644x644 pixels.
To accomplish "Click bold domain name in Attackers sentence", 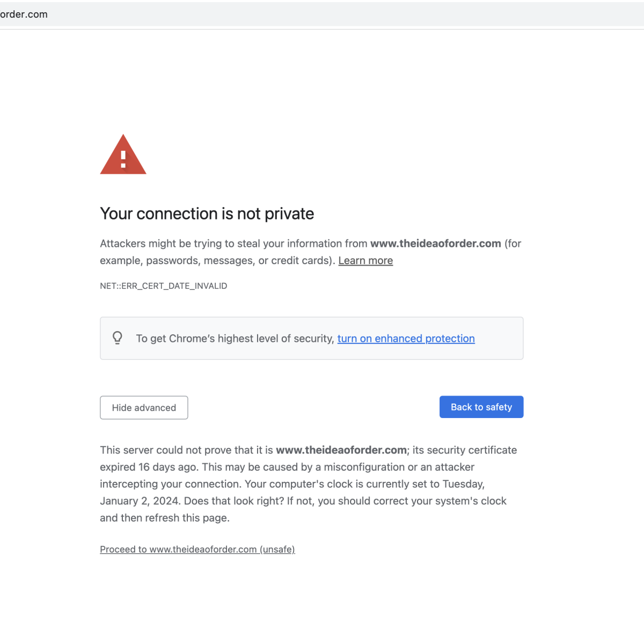I will coord(436,244).
